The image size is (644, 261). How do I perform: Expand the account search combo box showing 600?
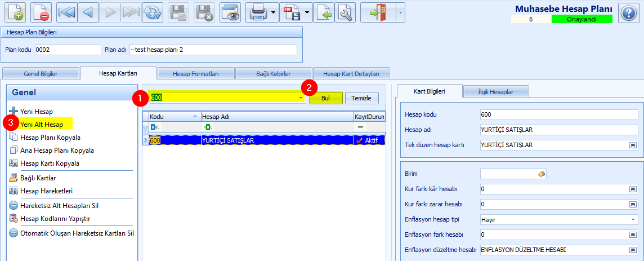pyautogui.click(x=301, y=98)
